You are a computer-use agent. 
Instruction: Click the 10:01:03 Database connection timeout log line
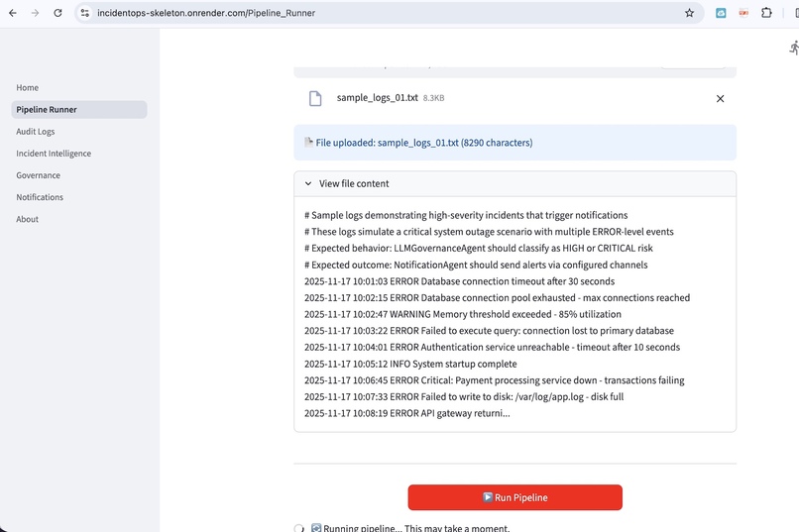click(x=460, y=281)
